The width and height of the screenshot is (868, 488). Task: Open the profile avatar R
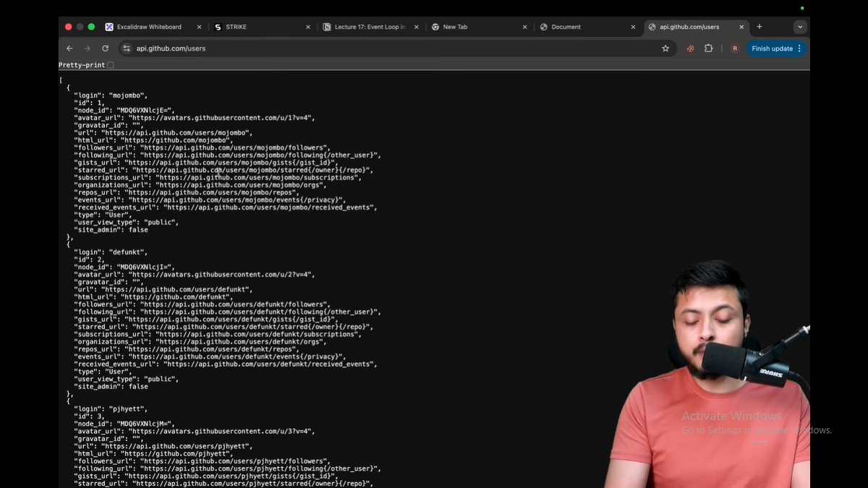tap(735, 48)
